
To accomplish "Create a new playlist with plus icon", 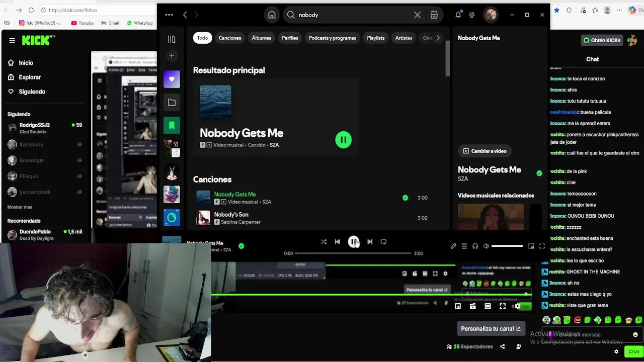I will tap(172, 56).
